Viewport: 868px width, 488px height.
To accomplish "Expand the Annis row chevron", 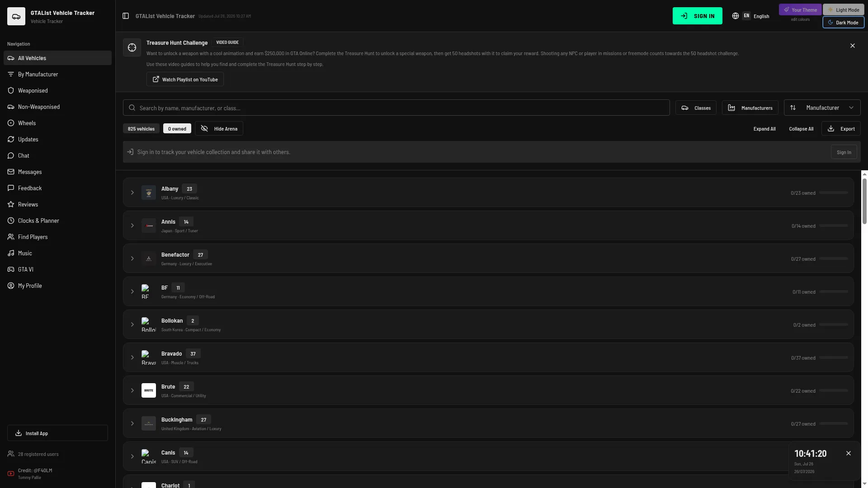I will click(132, 225).
